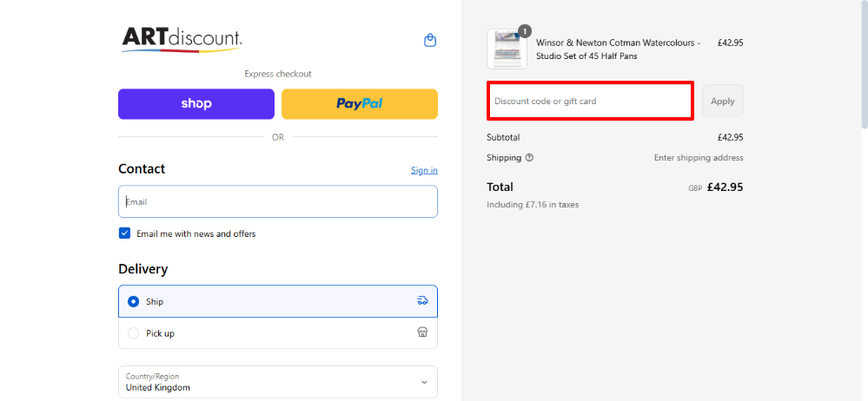
Task: Click the ARTdiscount logo
Action: (x=182, y=40)
